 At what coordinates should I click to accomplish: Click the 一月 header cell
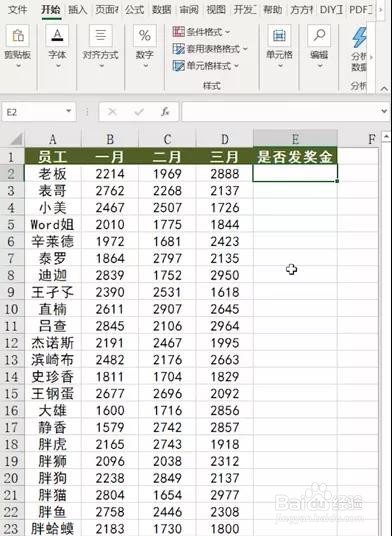pos(110,157)
